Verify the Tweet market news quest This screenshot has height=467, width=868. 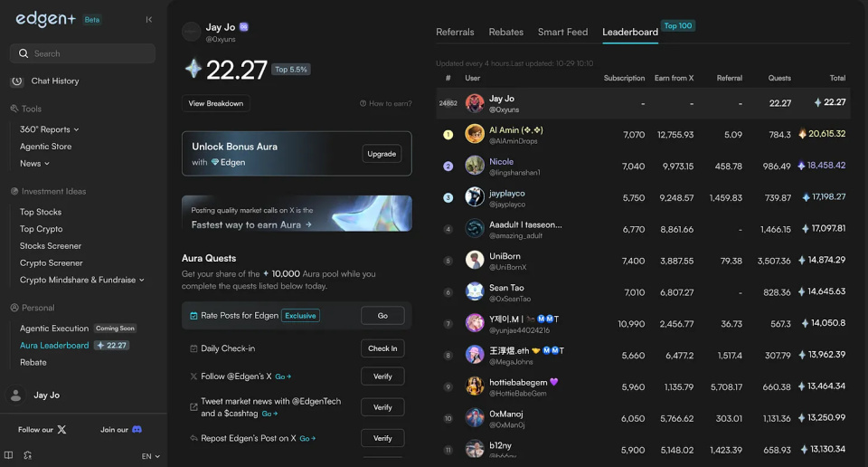[x=382, y=407]
